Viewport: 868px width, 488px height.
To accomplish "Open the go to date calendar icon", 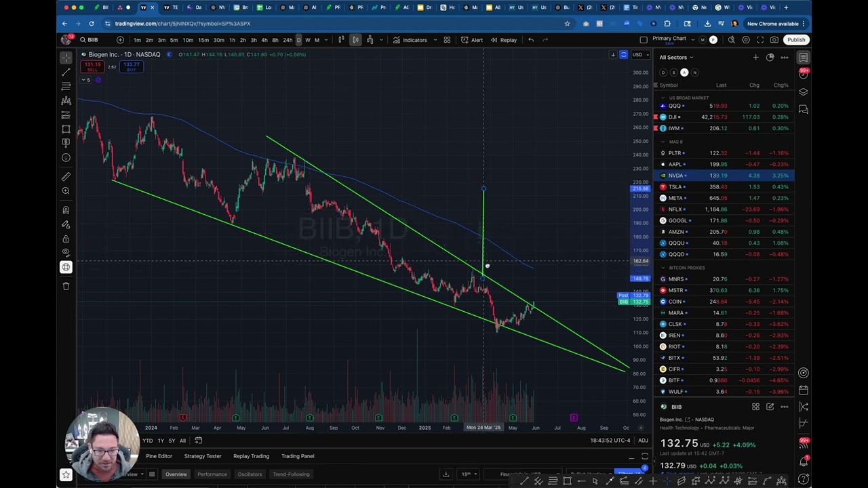I will pyautogui.click(x=198, y=441).
